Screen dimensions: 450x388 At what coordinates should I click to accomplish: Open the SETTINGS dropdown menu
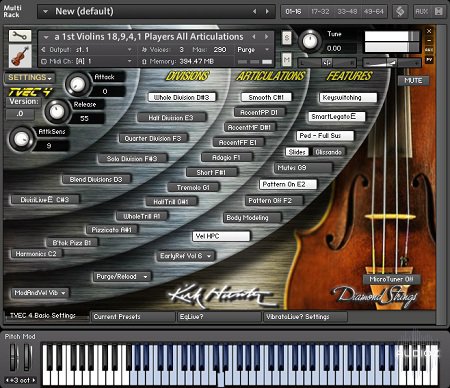coord(30,78)
